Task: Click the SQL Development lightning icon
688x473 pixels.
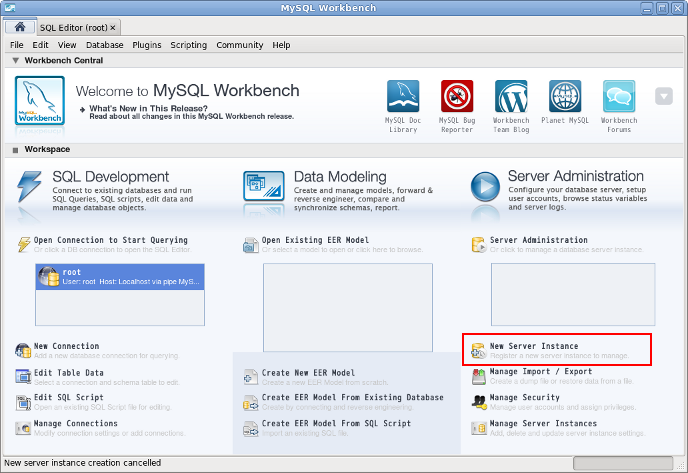Action: click(29, 186)
